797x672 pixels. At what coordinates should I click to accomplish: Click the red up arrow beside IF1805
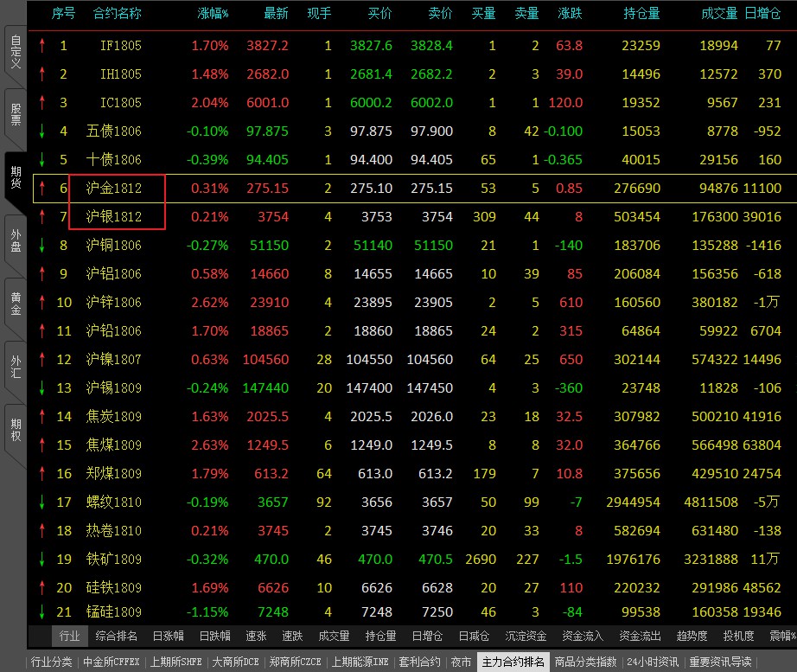tap(42, 46)
